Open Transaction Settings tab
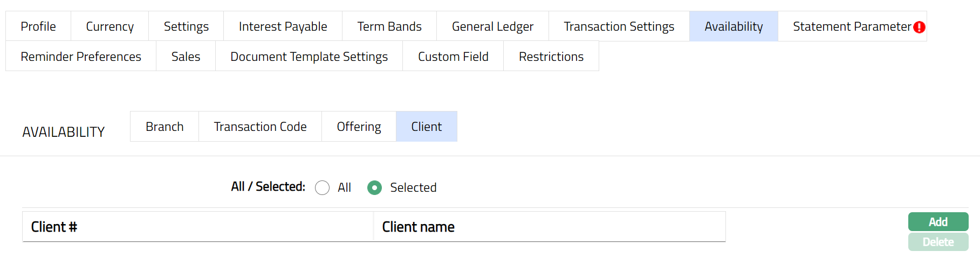This screenshot has height=258, width=980. click(619, 26)
